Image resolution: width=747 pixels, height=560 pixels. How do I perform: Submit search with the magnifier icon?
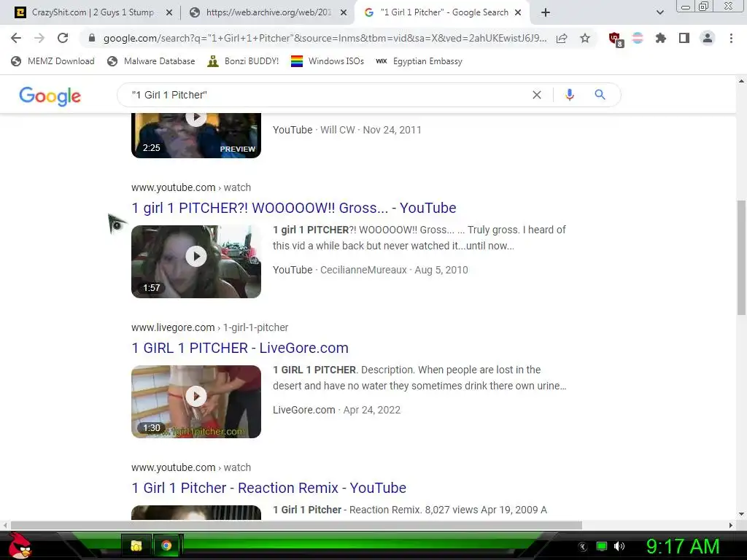pyautogui.click(x=600, y=95)
